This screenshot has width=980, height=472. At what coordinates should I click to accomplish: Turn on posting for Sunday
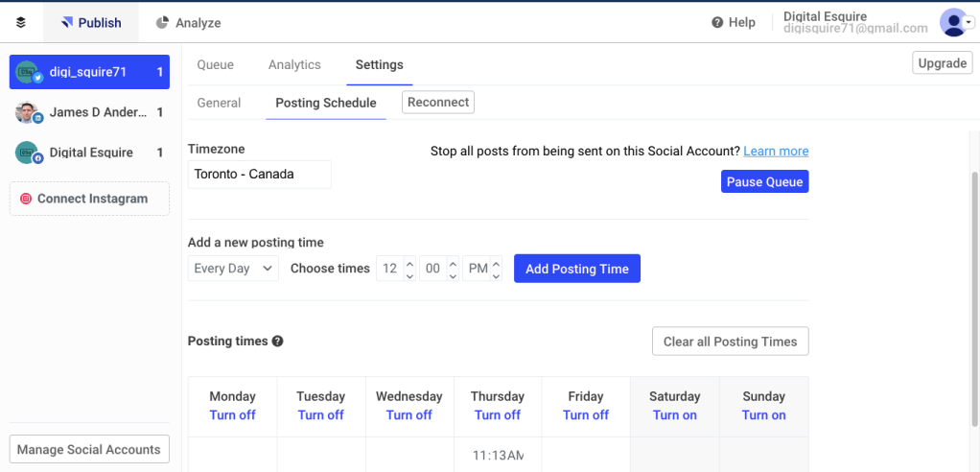(763, 415)
